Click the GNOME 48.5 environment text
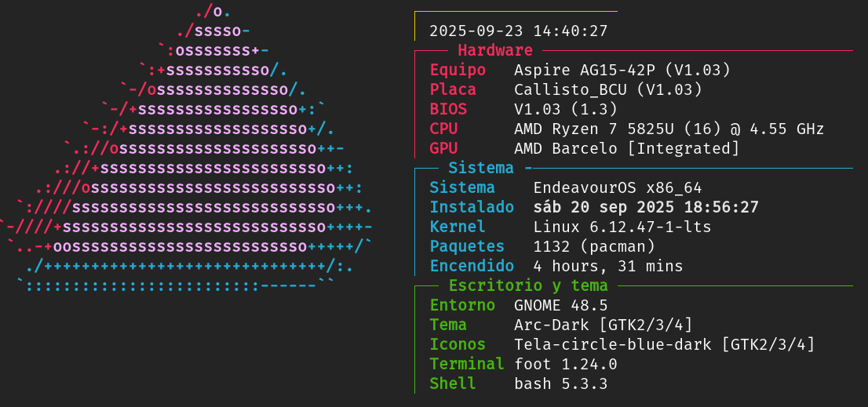 click(560, 306)
